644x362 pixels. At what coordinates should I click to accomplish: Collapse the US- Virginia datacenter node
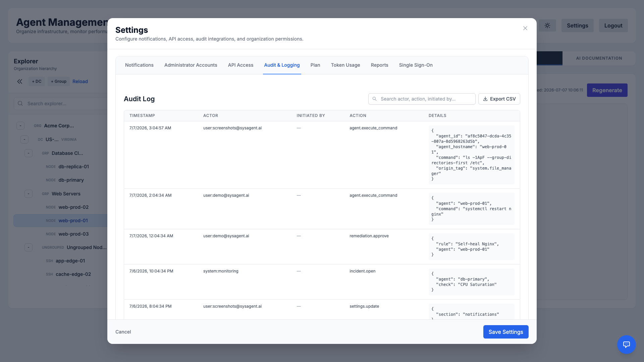[24, 139]
